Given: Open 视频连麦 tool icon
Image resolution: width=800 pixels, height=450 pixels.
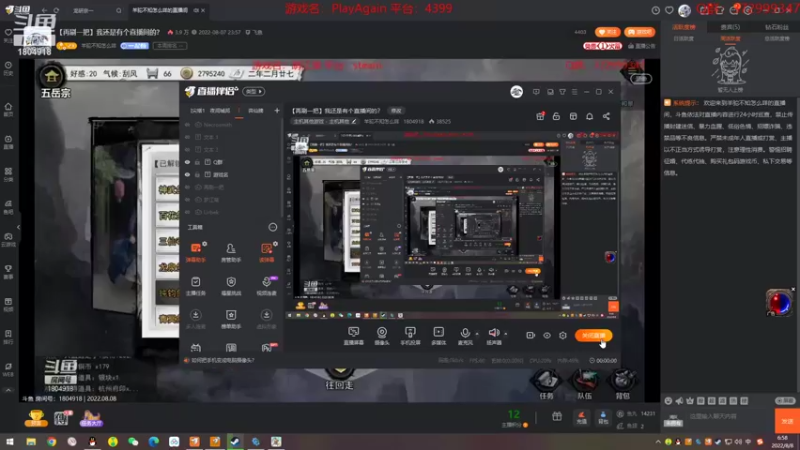Looking at the screenshot, I should point(266,286).
